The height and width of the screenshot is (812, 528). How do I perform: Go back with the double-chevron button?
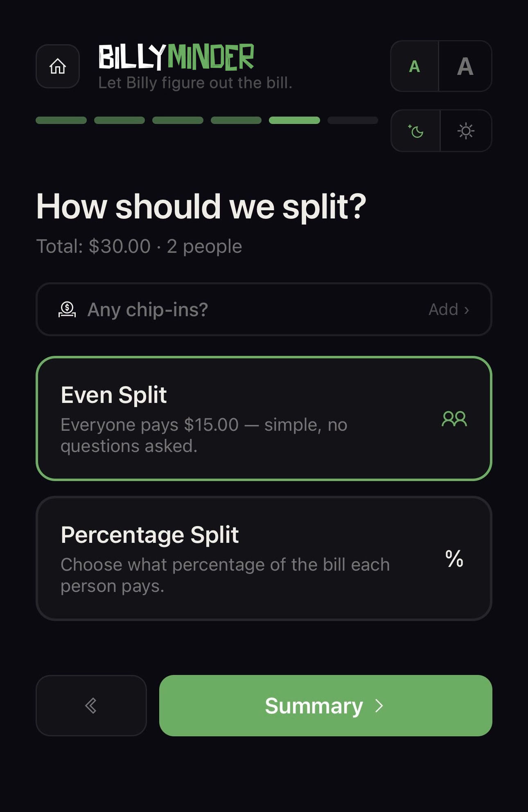(91, 706)
